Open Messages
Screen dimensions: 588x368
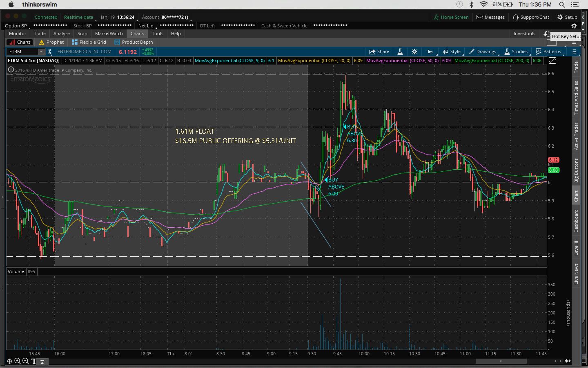[x=491, y=17]
